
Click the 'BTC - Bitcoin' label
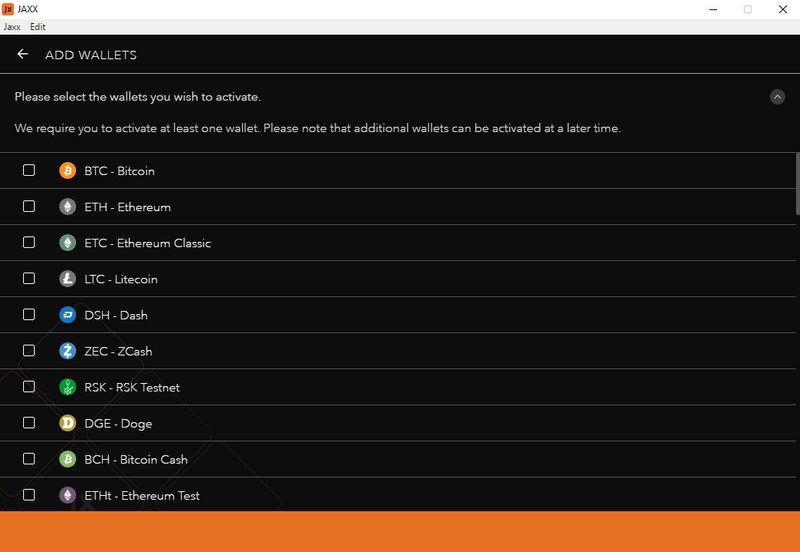(x=119, y=171)
